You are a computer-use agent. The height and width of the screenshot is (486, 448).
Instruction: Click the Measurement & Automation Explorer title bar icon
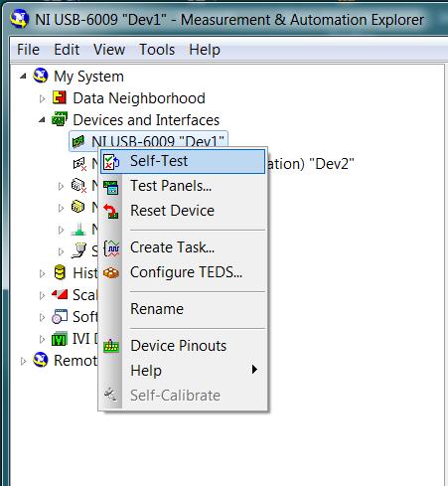click(x=19, y=20)
